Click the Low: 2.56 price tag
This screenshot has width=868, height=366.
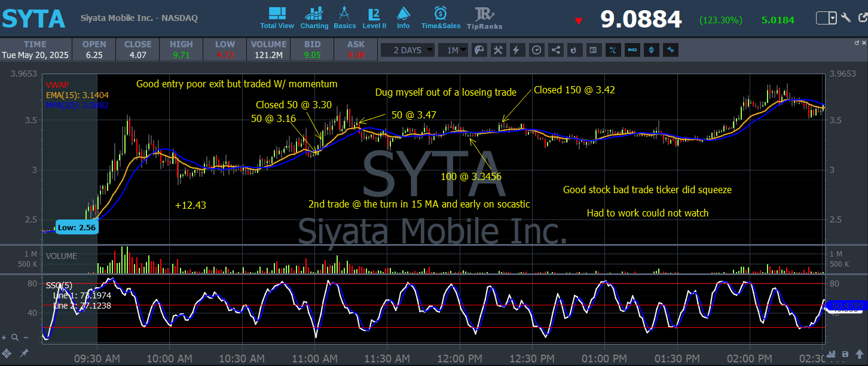point(77,227)
